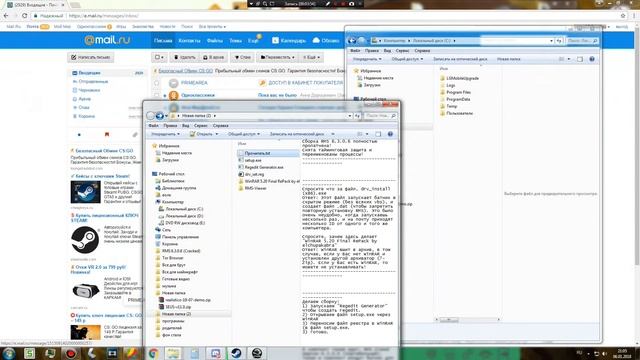The width and height of the screenshot is (640, 360).
Task: Select Локальный диск (C:) in navigation tree
Action: click(x=181, y=209)
